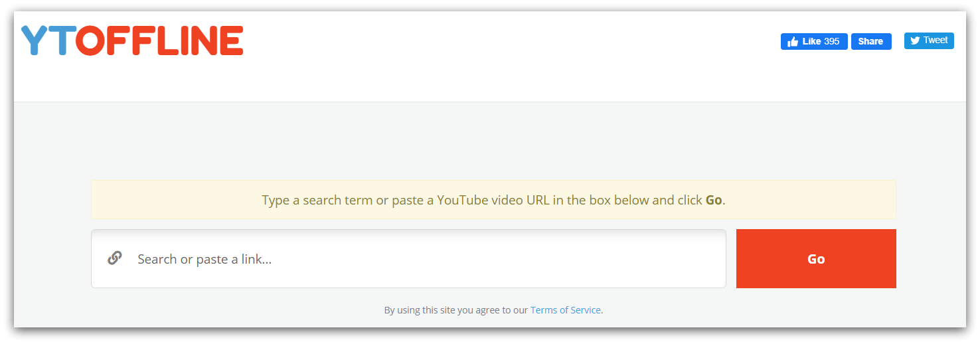Click the yellow instruction banner

(493, 200)
